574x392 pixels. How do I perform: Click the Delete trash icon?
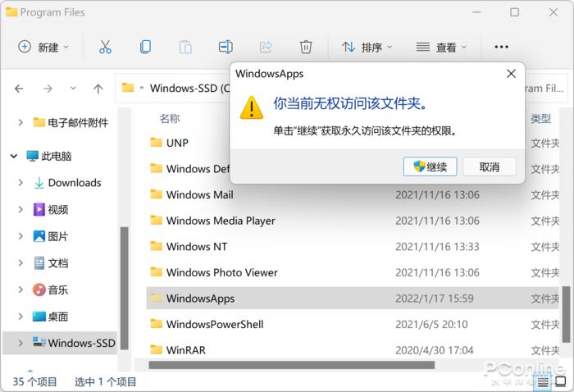tap(306, 47)
